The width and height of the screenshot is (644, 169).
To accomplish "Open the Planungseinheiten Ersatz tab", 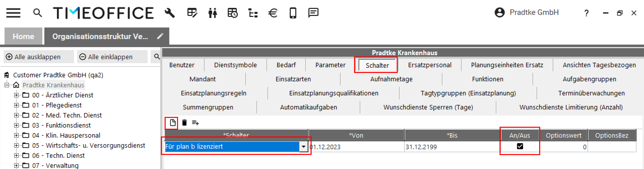I will [x=507, y=65].
